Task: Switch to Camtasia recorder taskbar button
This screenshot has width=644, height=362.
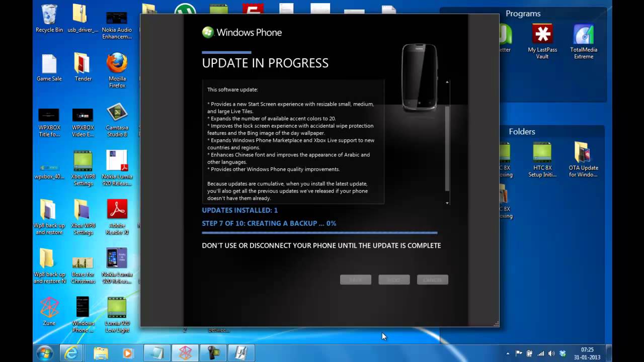Action: [213, 353]
